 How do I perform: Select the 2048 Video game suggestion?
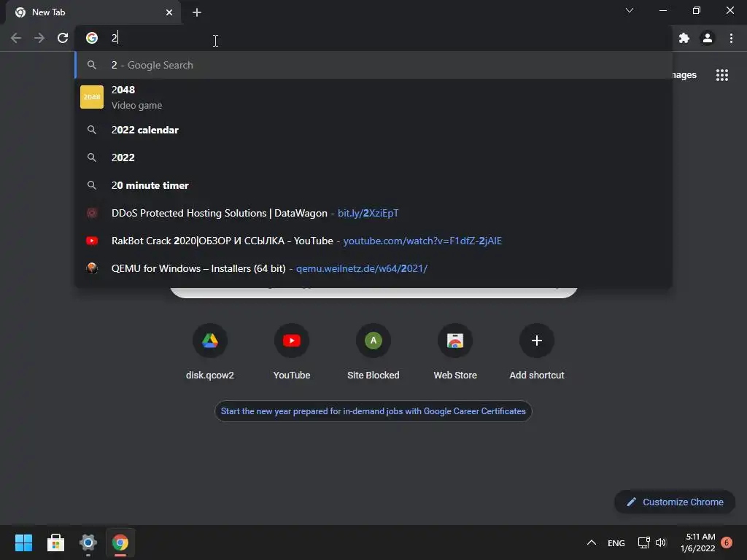374,97
